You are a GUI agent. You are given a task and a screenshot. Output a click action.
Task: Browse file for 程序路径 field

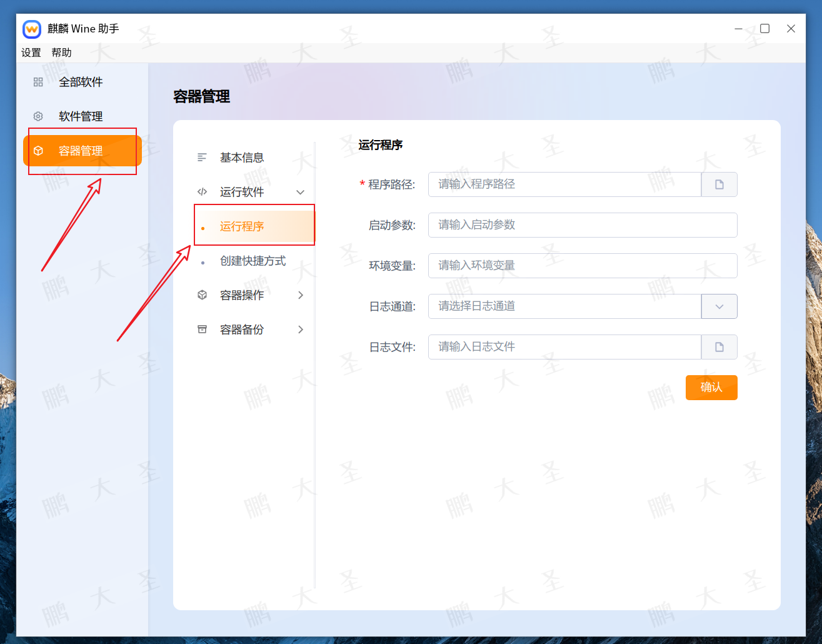pos(719,184)
